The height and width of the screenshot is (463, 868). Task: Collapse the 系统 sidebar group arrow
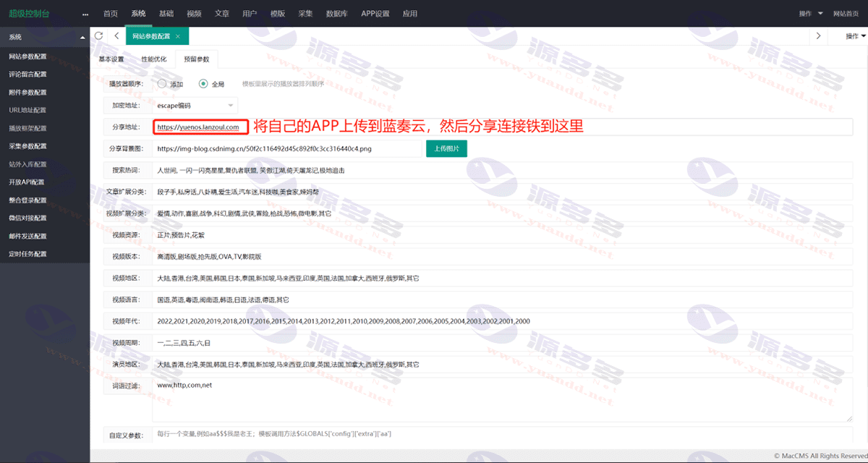(x=82, y=37)
